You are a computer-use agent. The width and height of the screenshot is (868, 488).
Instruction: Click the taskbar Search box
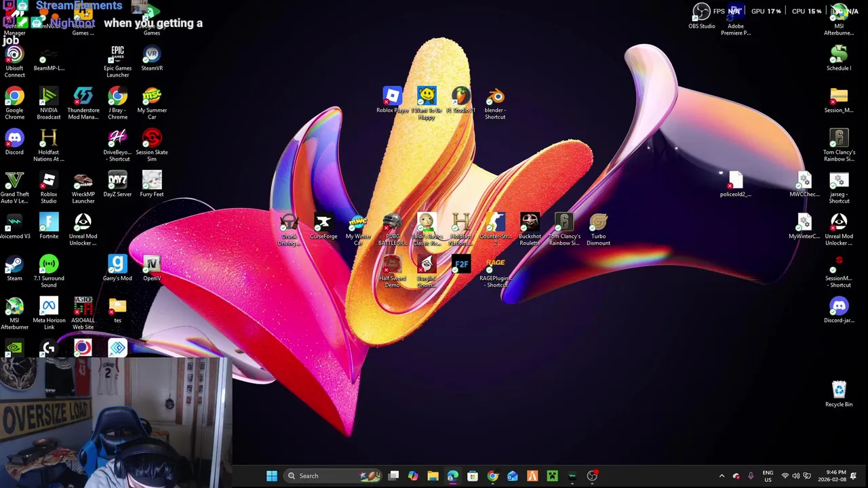pos(333,476)
